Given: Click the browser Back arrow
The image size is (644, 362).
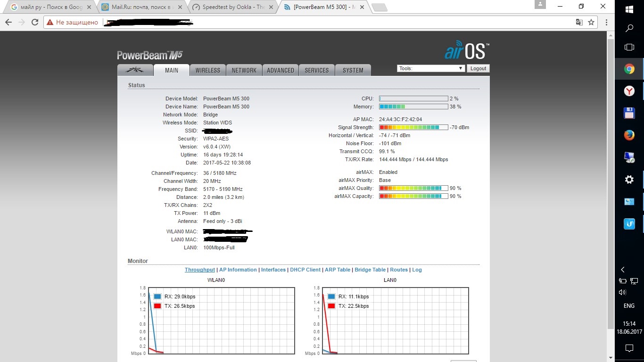Looking at the screenshot, I should click(8, 22).
